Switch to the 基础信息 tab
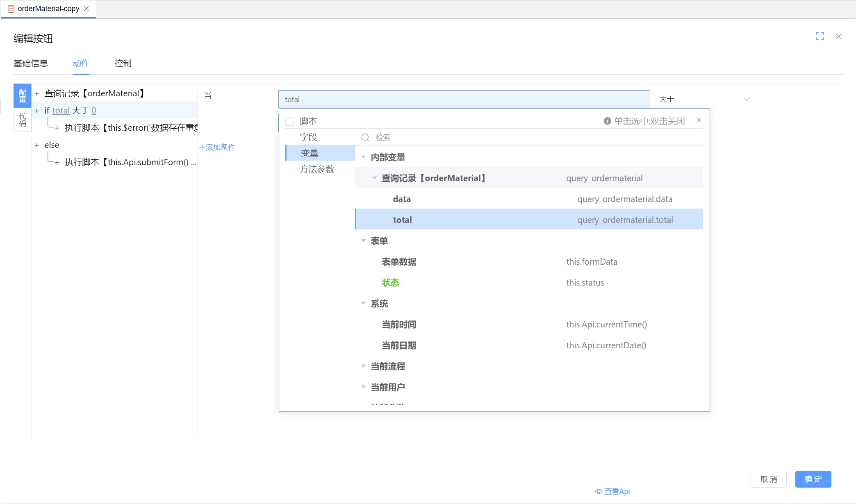Screen dimensions: 856x504 point(31,63)
